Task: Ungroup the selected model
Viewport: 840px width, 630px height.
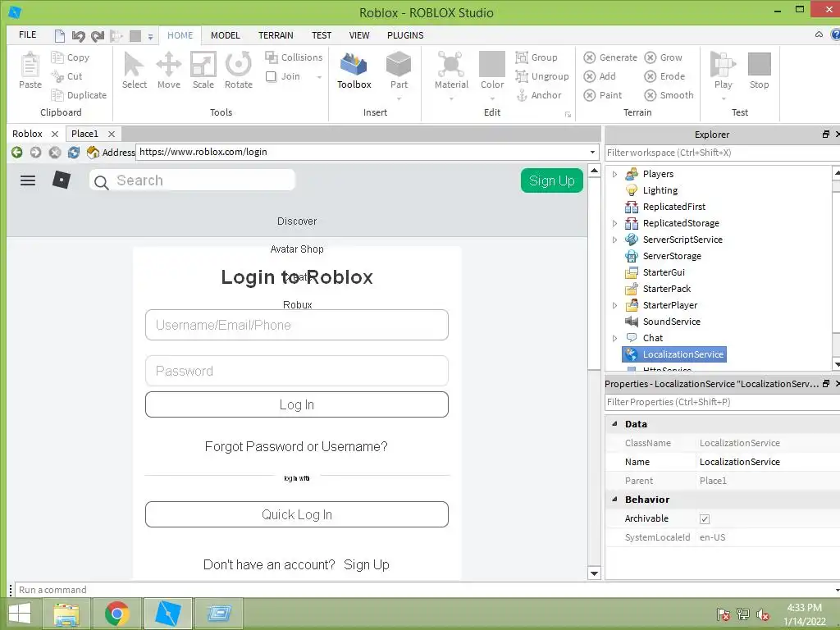Action: point(542,76)
